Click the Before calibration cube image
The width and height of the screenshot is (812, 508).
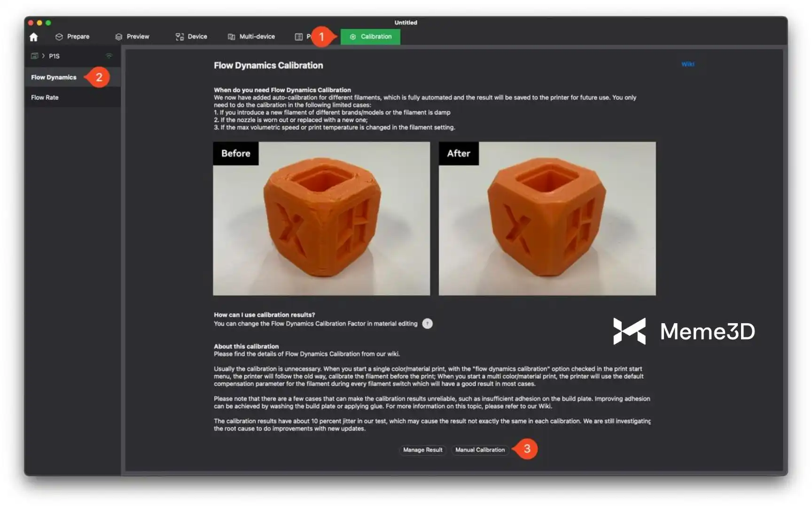(x=321, y=219)
